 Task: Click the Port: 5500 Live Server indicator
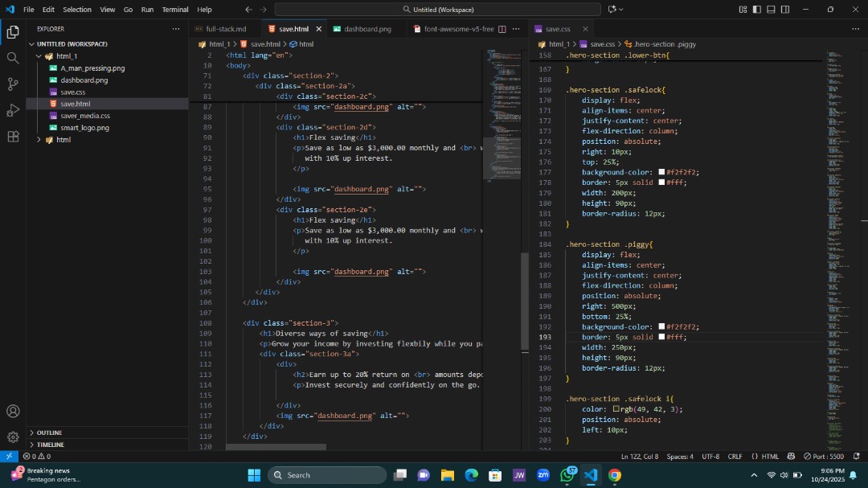[x=824, y=457]
